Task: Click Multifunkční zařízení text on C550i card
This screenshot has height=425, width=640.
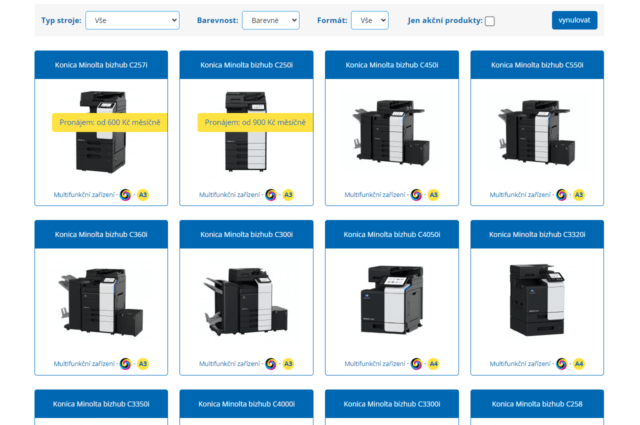Action: coord(520,195)
